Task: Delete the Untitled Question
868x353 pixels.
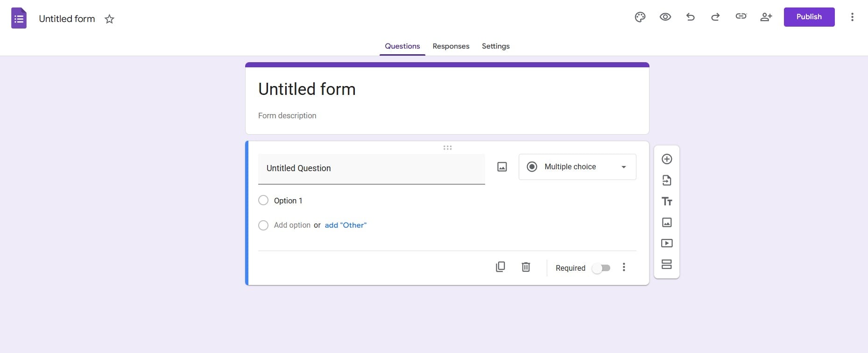Action: tap(526, 267)
